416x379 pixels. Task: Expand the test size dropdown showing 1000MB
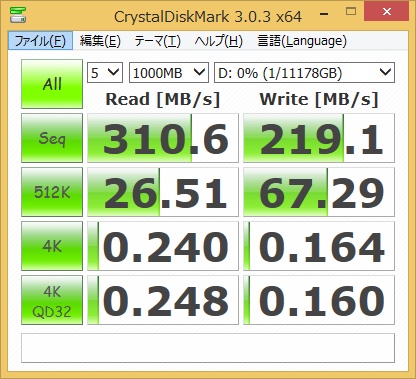[x=169, y=72]
